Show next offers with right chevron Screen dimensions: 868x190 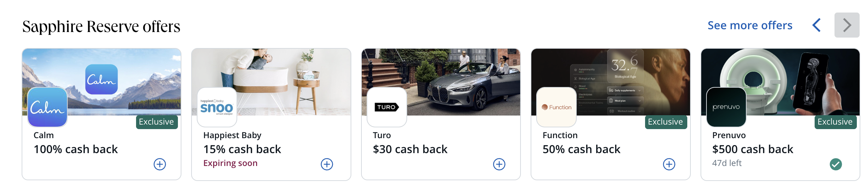pos(847,25)
